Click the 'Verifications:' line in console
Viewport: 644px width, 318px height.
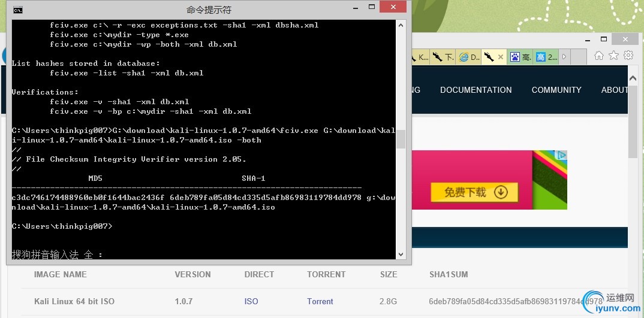pyautogui.click(x=45, y=92)
